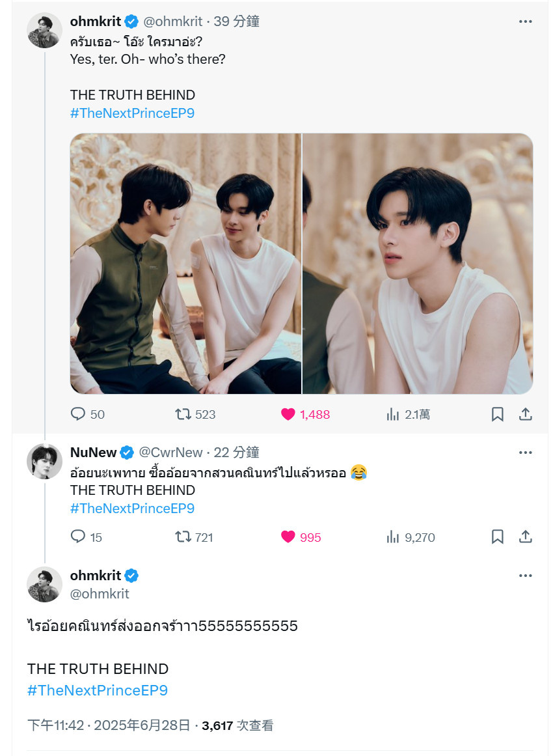Retweet the post with 523 reposts
Viewport: 553px width, 756px height.
pos(195,414)
